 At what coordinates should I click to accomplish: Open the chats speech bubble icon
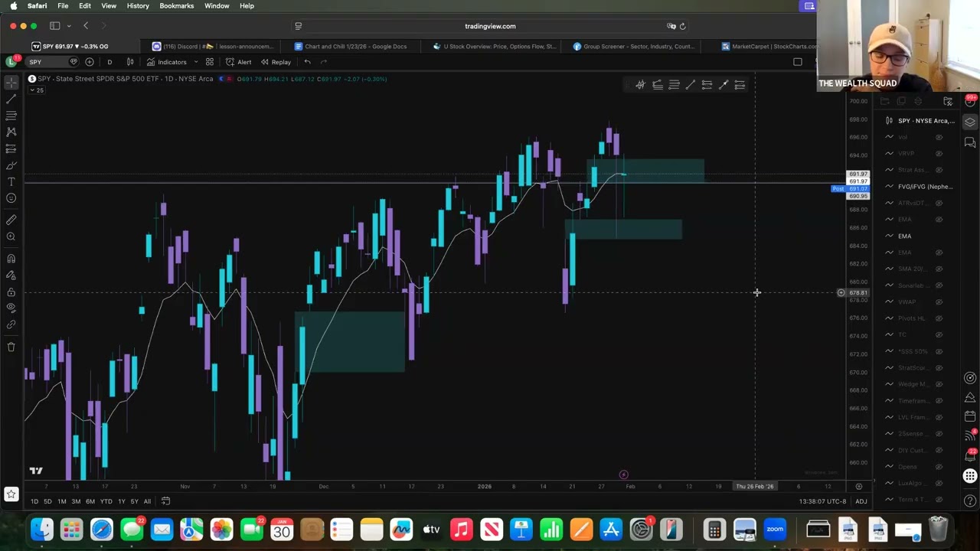(x=970, y=142)
